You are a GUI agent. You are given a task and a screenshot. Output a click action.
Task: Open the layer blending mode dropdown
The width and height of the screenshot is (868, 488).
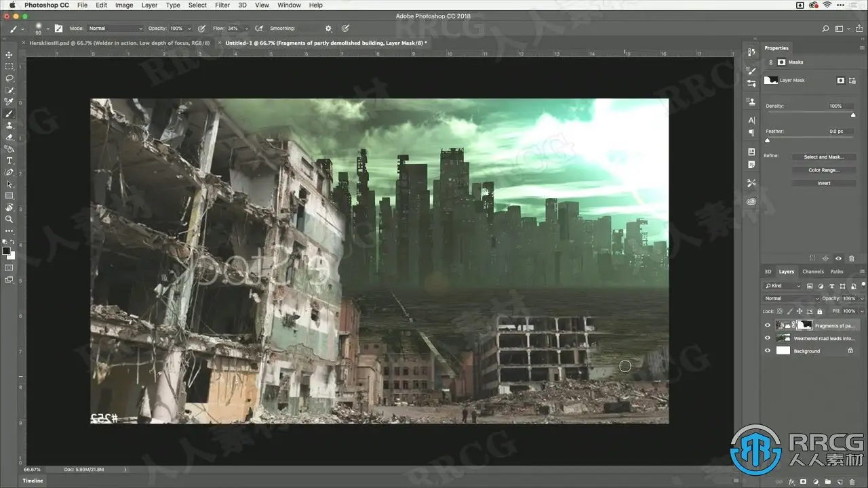tap(791, 298)
